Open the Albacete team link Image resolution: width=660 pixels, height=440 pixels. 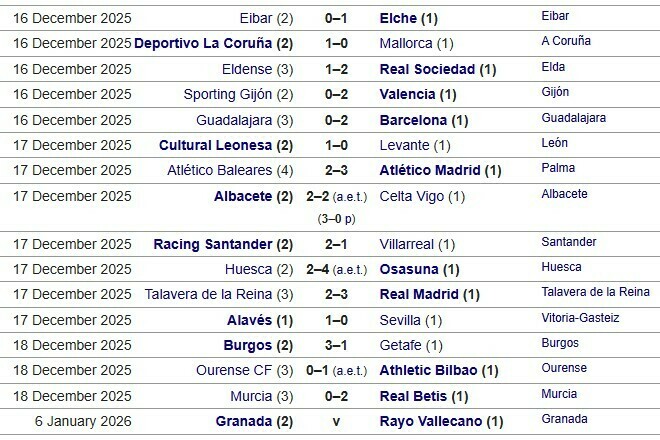(x=244, y=196)
